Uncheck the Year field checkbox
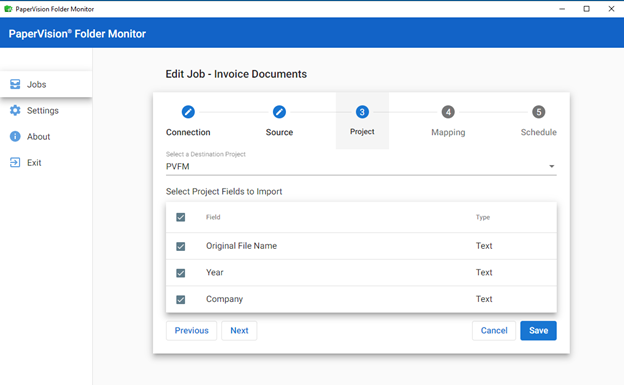624x385 pixels. point(181,273)
